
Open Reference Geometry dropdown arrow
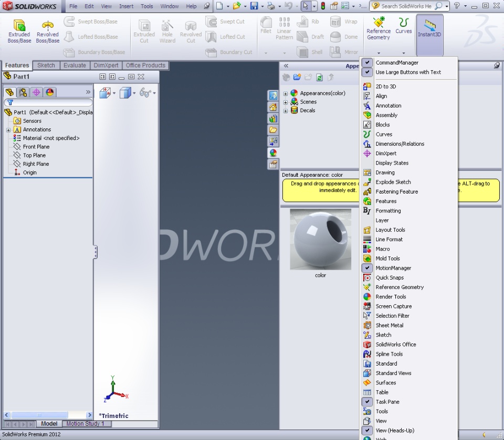coord(379,53)
